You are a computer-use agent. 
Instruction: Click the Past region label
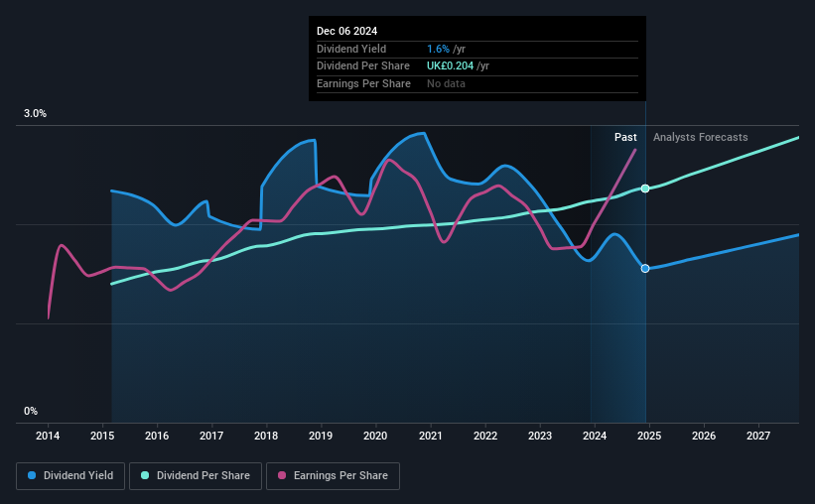pyautogui.click(x=625, y=137)
